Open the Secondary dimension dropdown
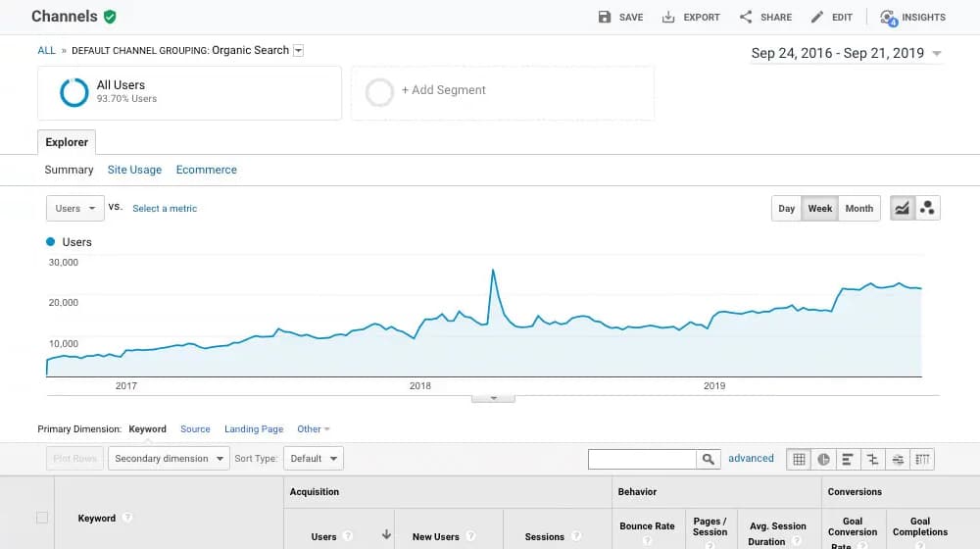This screenshot has height=549, width=980. (169, 458)
